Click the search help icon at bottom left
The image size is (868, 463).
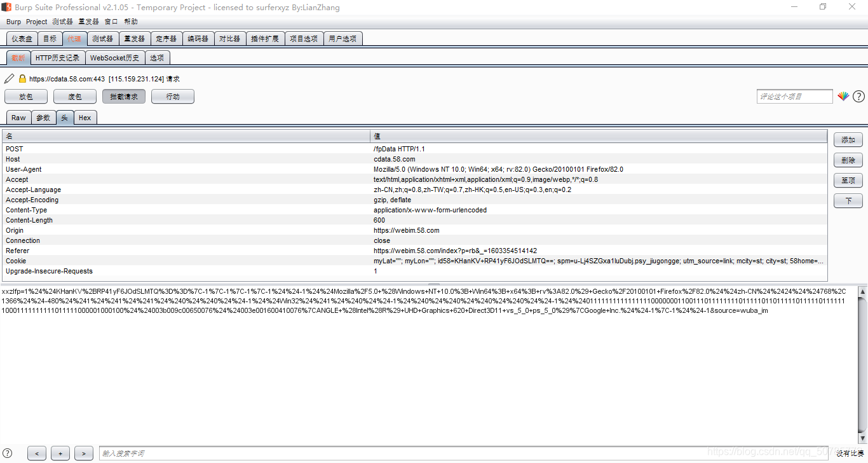coord(8,453)
